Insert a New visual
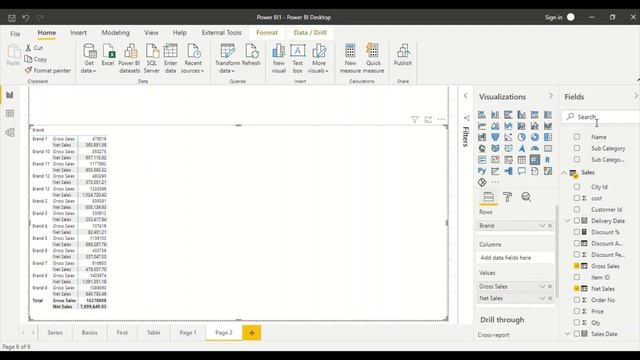 pyautogui.click(x=278, y=58)
